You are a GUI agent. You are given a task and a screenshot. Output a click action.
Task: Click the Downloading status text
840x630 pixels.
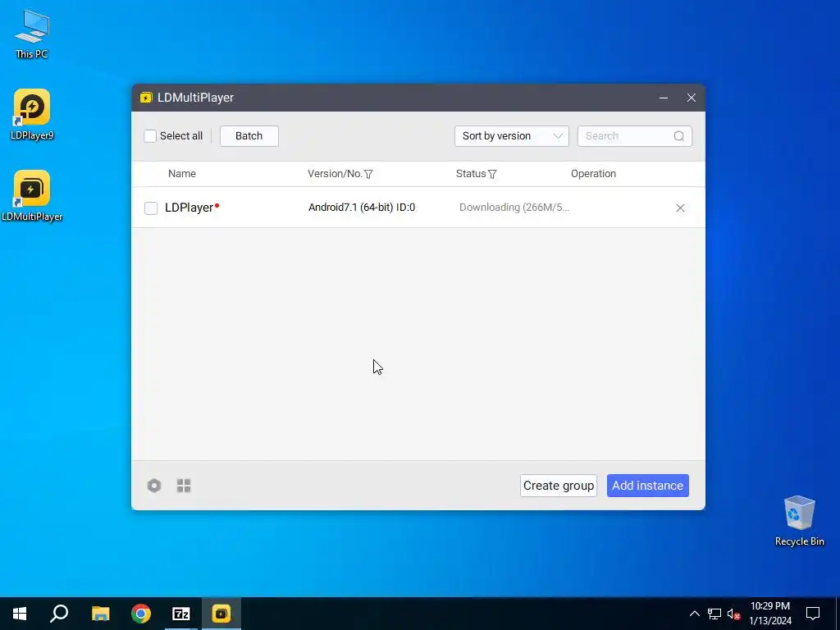514,208
